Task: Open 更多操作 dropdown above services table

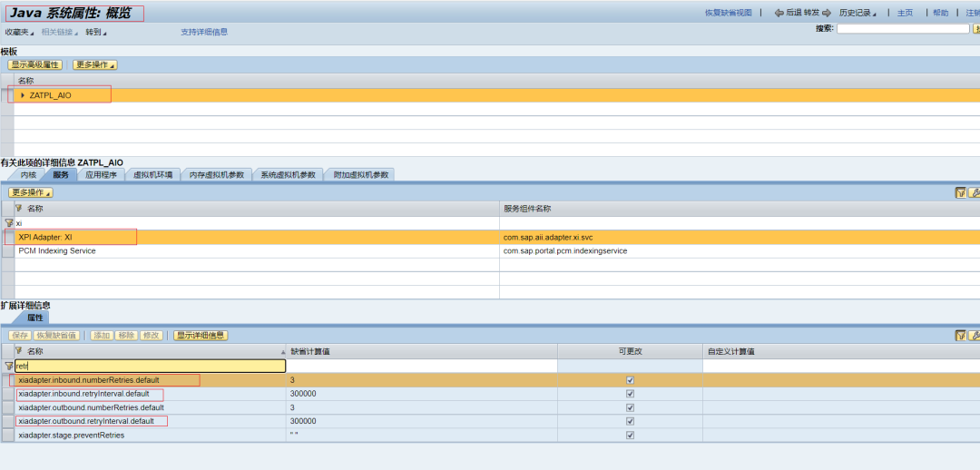Action: [x=30, y=192]
